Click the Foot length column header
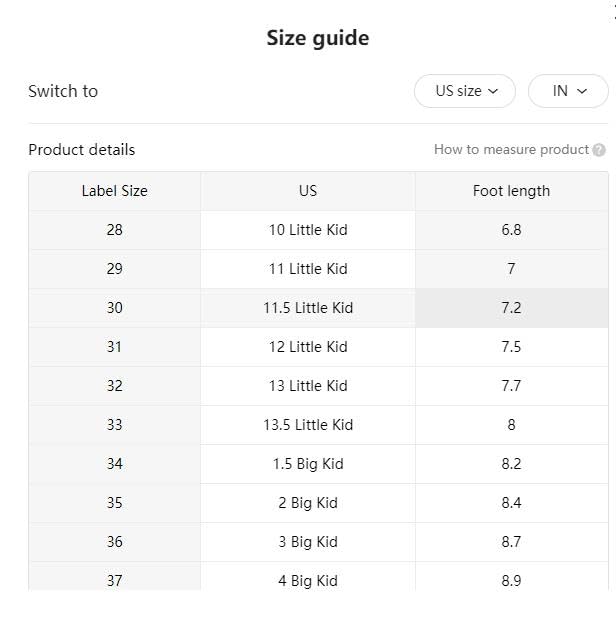616x619 pixels. point(511,191)
